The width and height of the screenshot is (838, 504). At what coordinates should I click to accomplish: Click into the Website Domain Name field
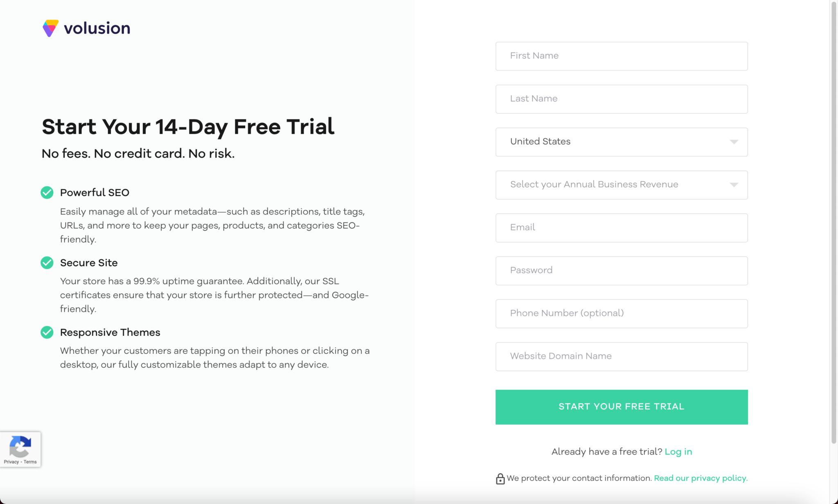[621, 356]
